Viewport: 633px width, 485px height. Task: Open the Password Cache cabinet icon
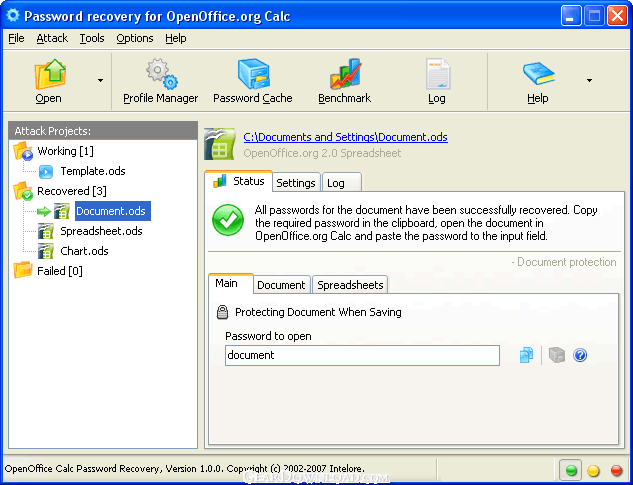point(254,74)
